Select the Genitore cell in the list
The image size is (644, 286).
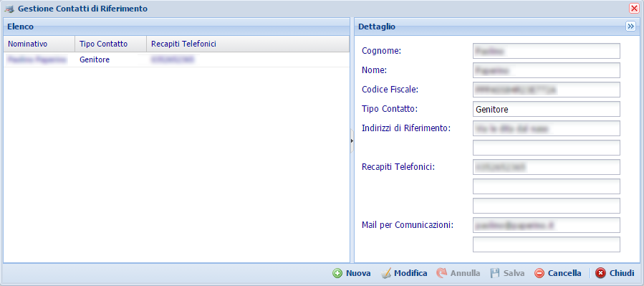95,60
